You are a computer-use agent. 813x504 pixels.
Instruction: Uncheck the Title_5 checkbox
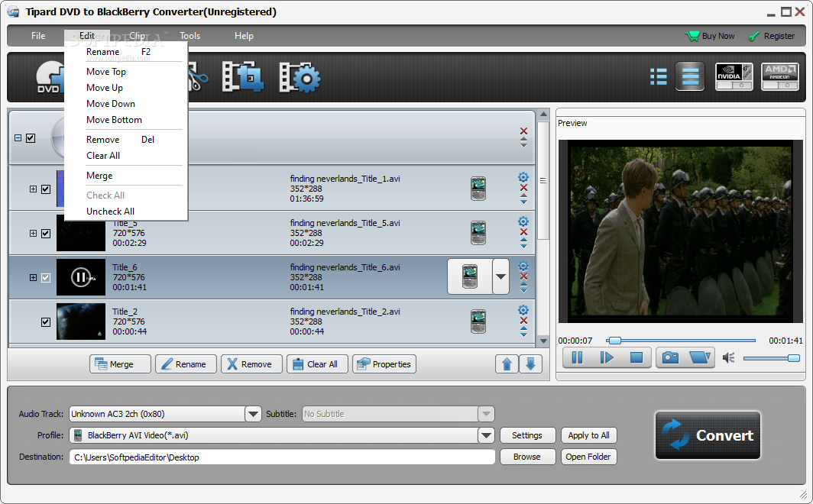pos(46,234)
